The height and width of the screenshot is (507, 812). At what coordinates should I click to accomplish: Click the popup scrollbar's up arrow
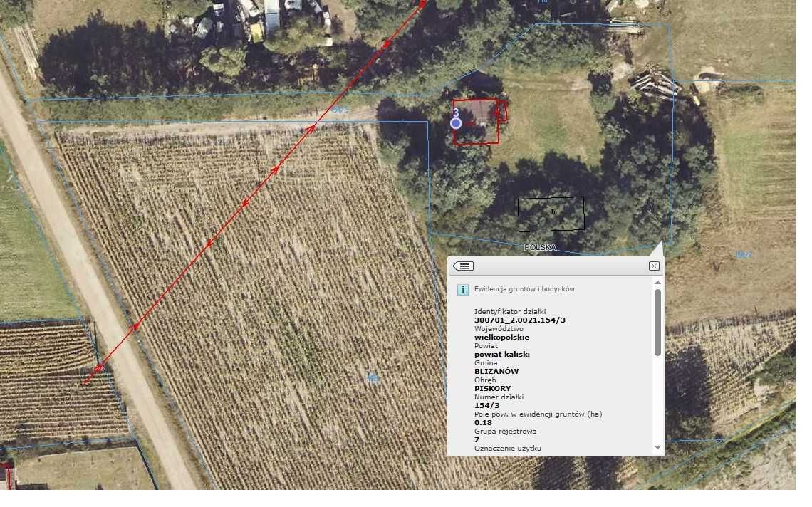pyautogui.click(x=657, y=283)
